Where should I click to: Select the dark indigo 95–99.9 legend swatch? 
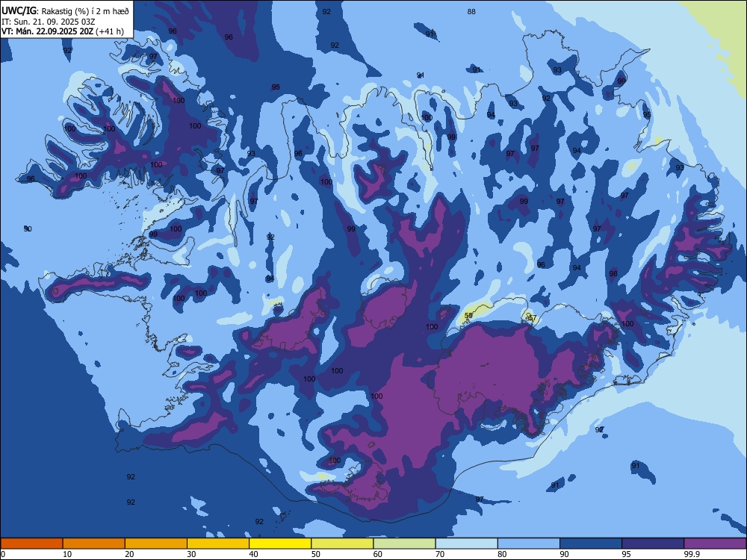[x=653, y=544]
